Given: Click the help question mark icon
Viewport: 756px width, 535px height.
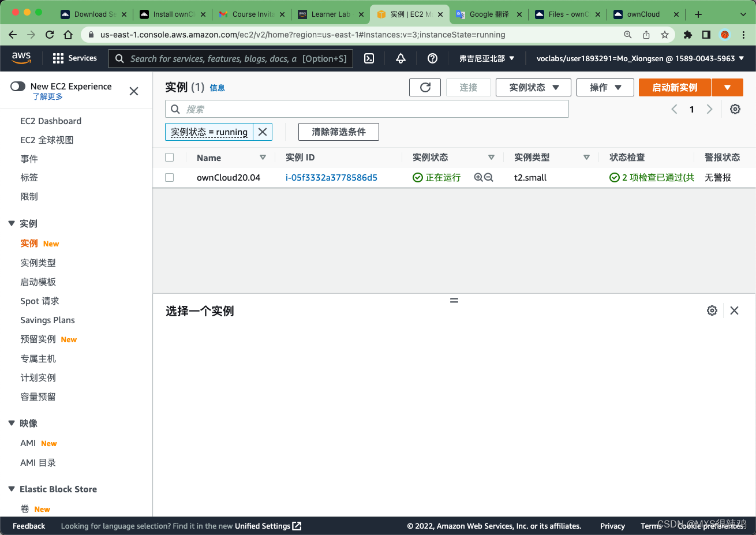Looking at the screenshot, I should tap(432, 58).
